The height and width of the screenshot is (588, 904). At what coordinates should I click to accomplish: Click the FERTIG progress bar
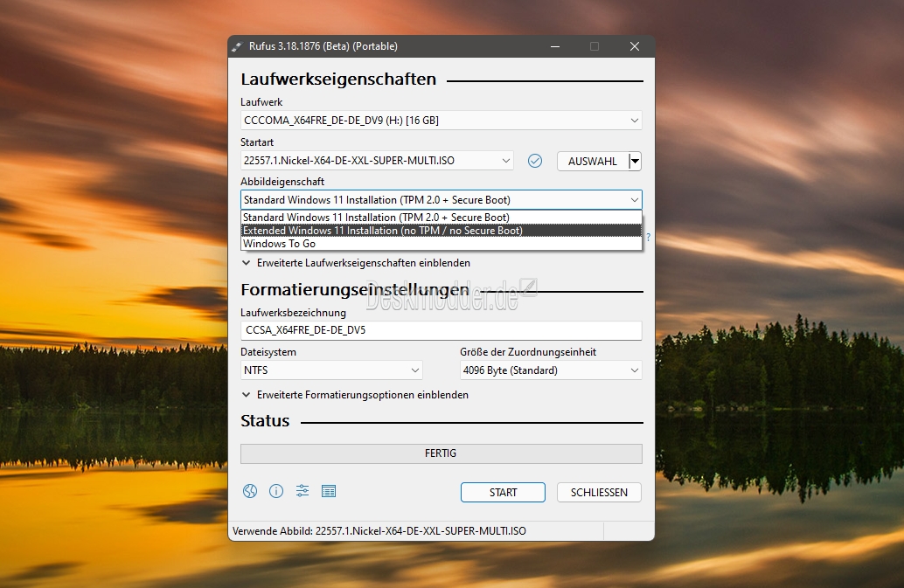click(x=441, y=453)
